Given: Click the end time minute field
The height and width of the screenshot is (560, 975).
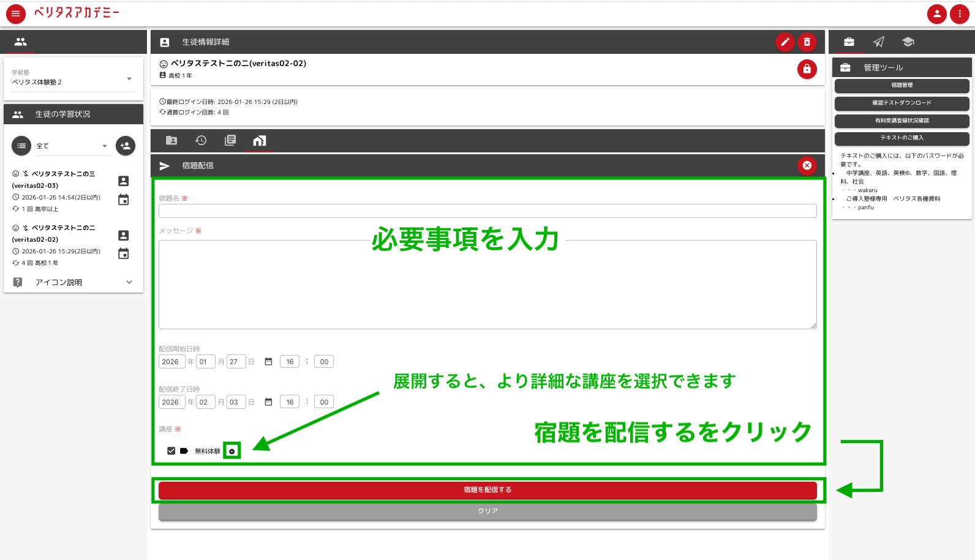Looking at the screenshot, I should [x=324, y=402].
